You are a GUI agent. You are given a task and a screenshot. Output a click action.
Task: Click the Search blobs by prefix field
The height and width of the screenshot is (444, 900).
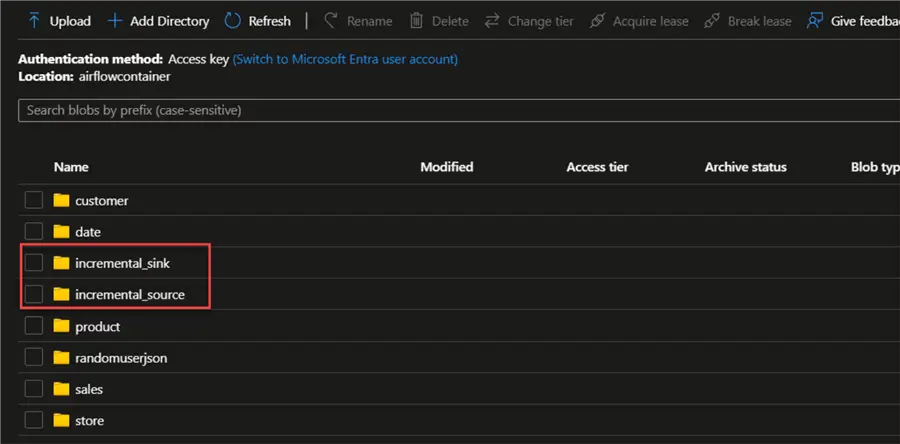coord(450,110)
